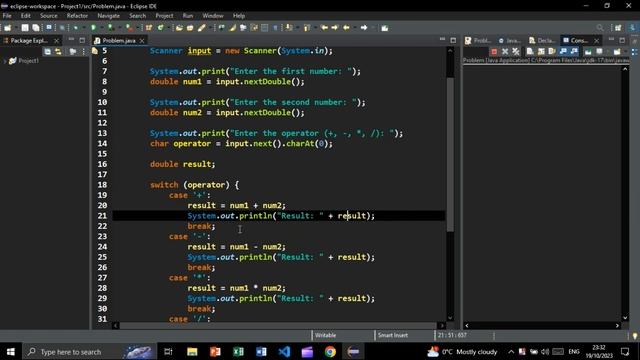Click the Java perspective button

[632, 28]
